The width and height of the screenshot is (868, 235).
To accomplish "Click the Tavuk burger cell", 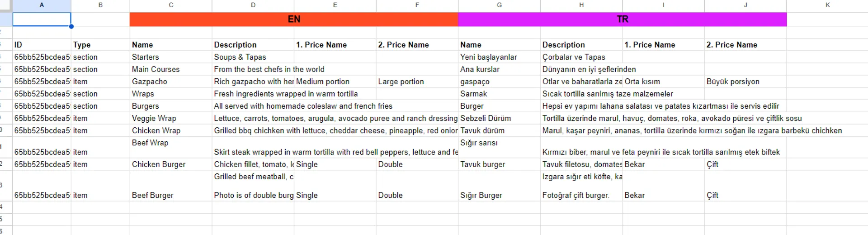I will point(499,164).
